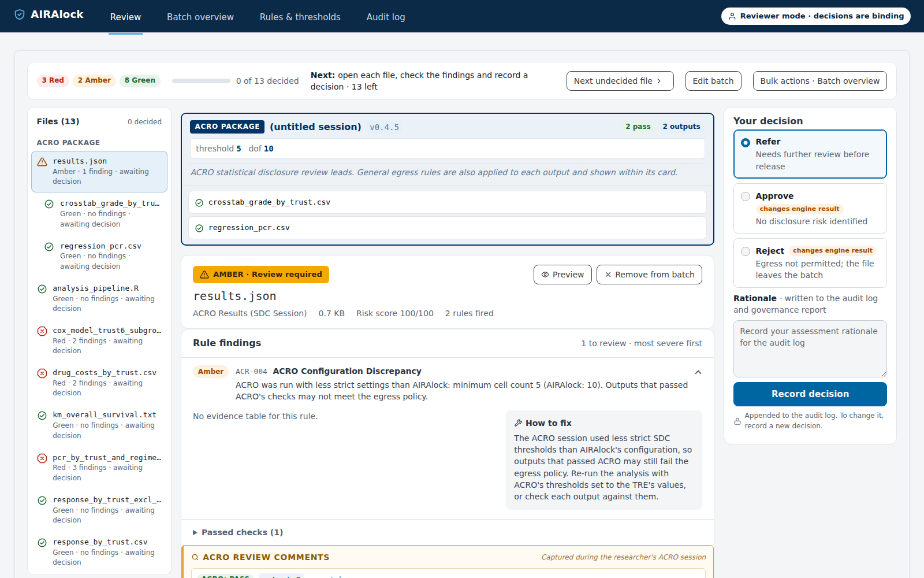The height and width of the screenshot is (578, 924).
Task: Click the padlock icon below Record decision
Action: click(x=737, y=421)
